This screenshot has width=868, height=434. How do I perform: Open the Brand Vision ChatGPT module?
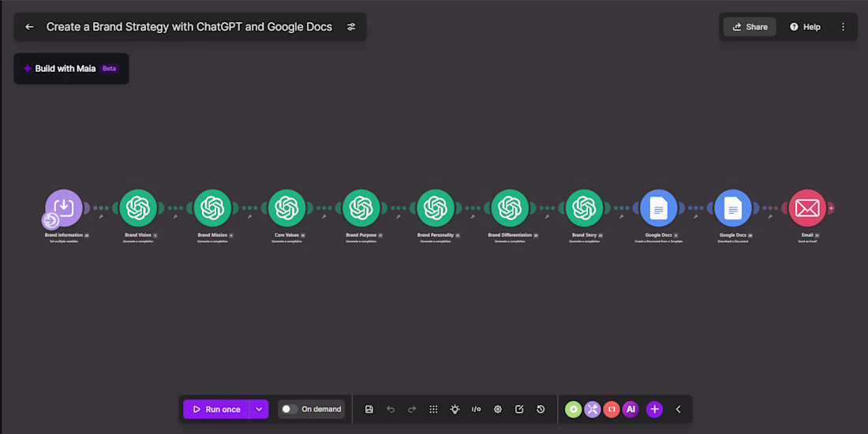pyautogui.click(x=138, y=208)
